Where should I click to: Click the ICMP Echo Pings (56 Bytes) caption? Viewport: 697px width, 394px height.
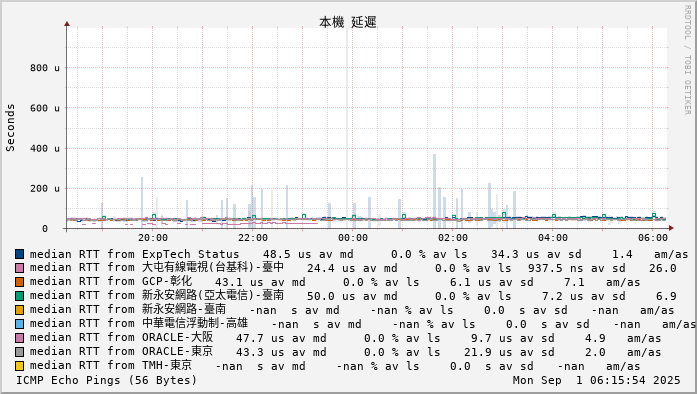[106, 380]
